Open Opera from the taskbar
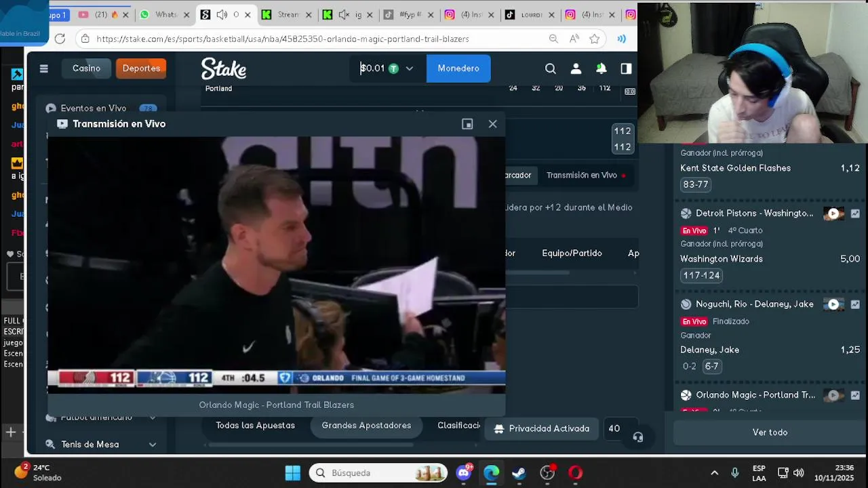The height and width of the screenshot is (488, 868). pyautogui.click(x=575, y=472)
